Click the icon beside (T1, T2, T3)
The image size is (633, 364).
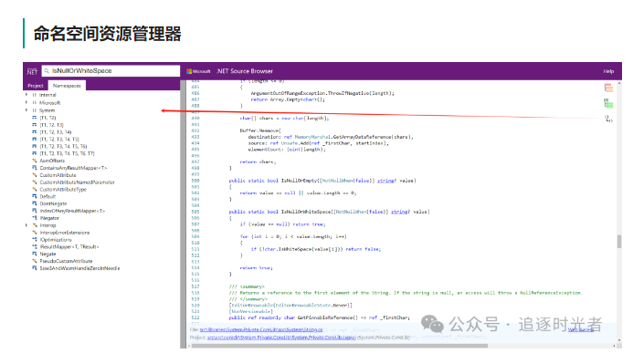click(35, 125)
